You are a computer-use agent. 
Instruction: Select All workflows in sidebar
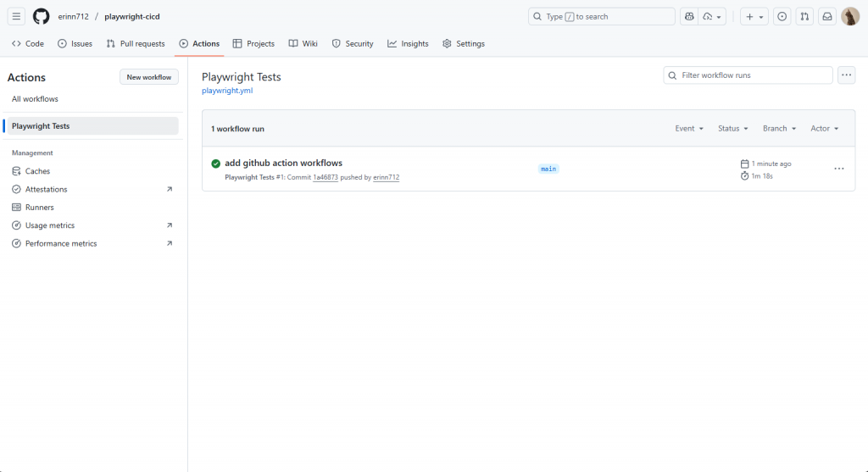[35, 99]
